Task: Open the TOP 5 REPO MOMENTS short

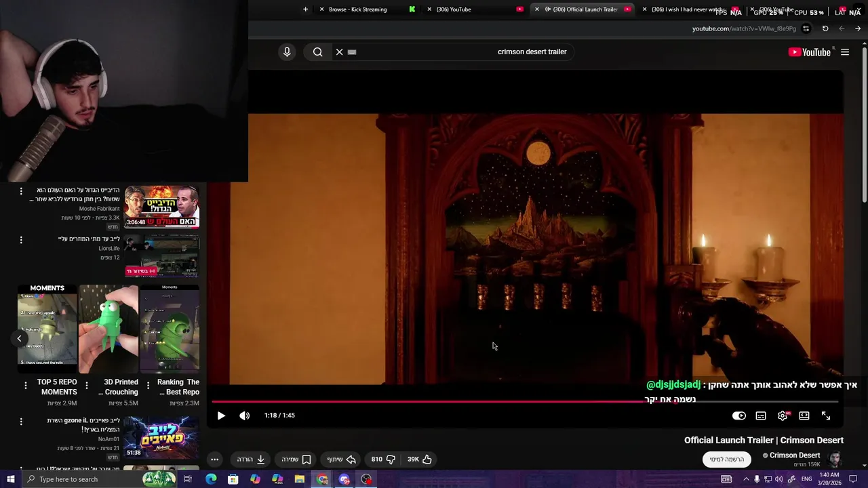Action: coord(47,329)
